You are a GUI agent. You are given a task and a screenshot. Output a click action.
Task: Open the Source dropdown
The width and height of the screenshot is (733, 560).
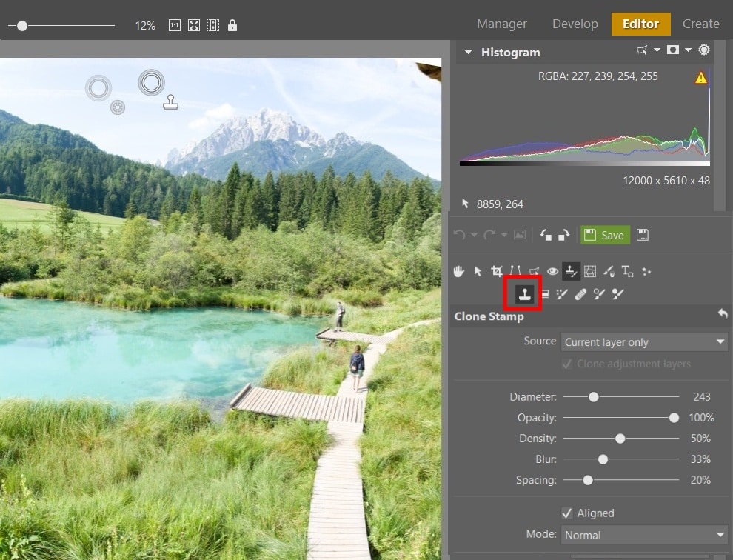[x=643, y=341]
